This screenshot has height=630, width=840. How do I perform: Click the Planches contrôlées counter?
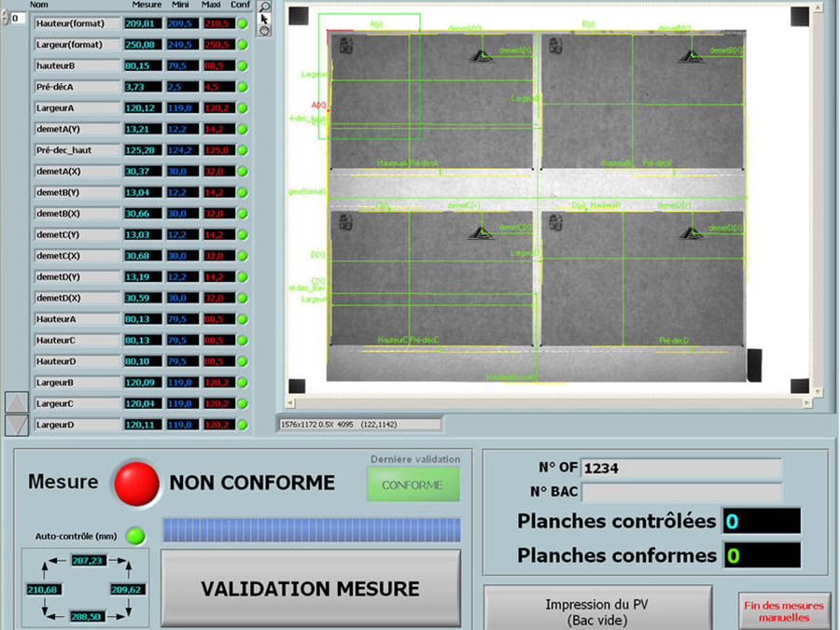point(761,521)
